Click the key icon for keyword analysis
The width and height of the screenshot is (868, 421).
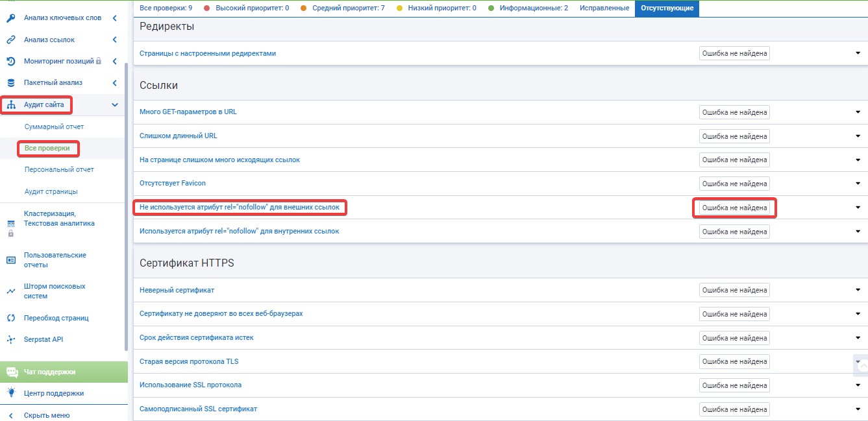click(x=10, y=18)
